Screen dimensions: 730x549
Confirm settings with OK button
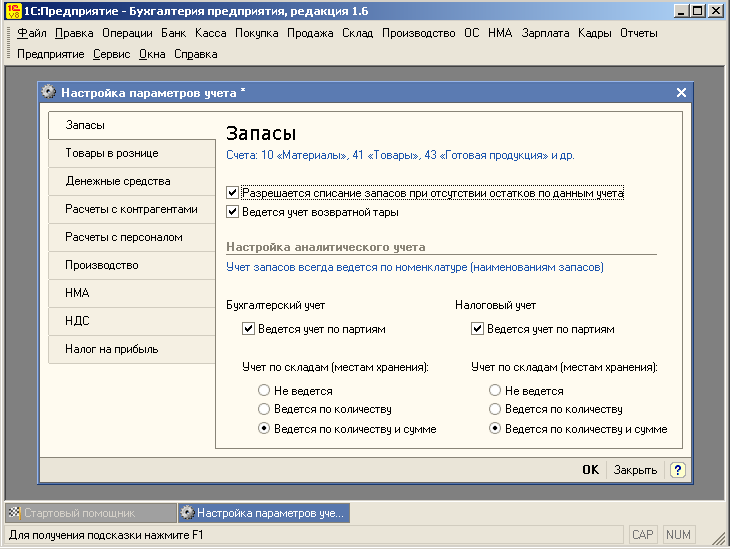(x=590, y=470)
